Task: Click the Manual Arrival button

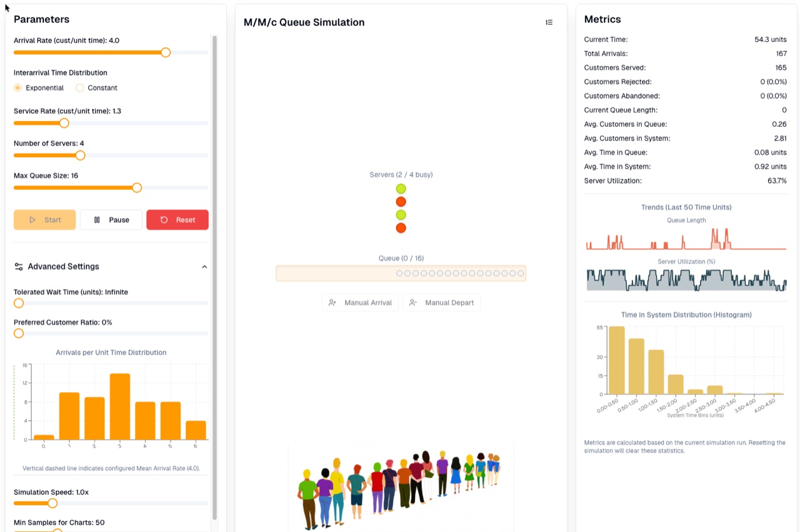Action: pyautogui.click(x=360, y=303)
